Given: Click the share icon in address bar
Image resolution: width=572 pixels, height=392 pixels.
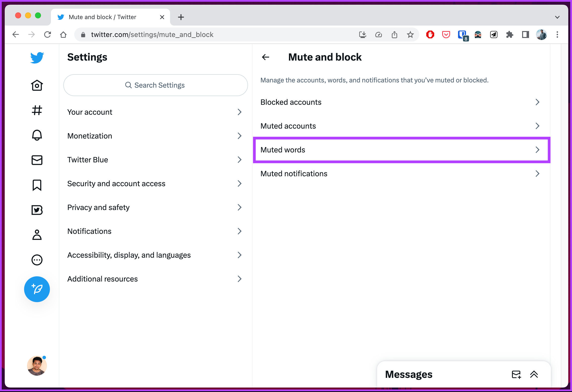Looking at the screenshot, I should coord(394,35).
